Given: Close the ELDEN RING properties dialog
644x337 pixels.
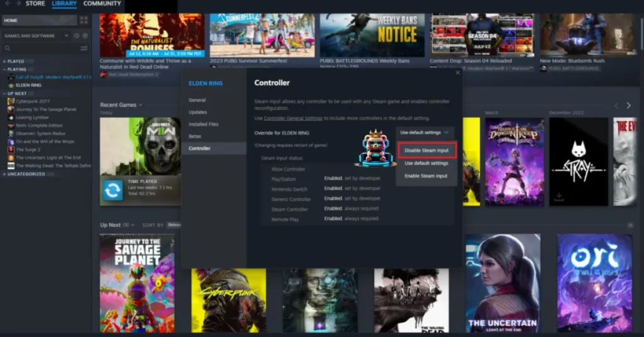Looking at the screenshot, I should (457, 72).
